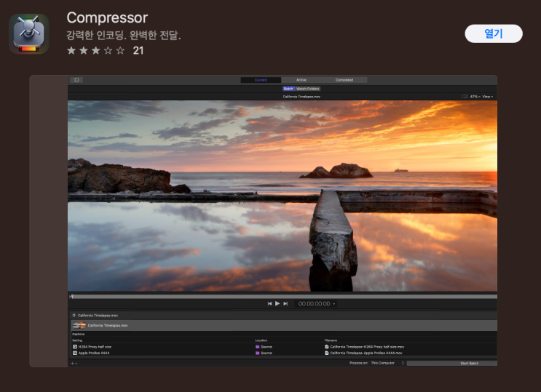
Task: Click the 21 ratings count
Action: (138, 51)
